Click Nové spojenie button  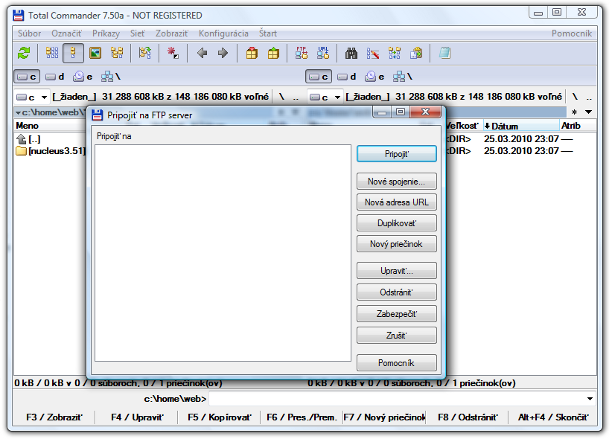[x=397, y=181]
